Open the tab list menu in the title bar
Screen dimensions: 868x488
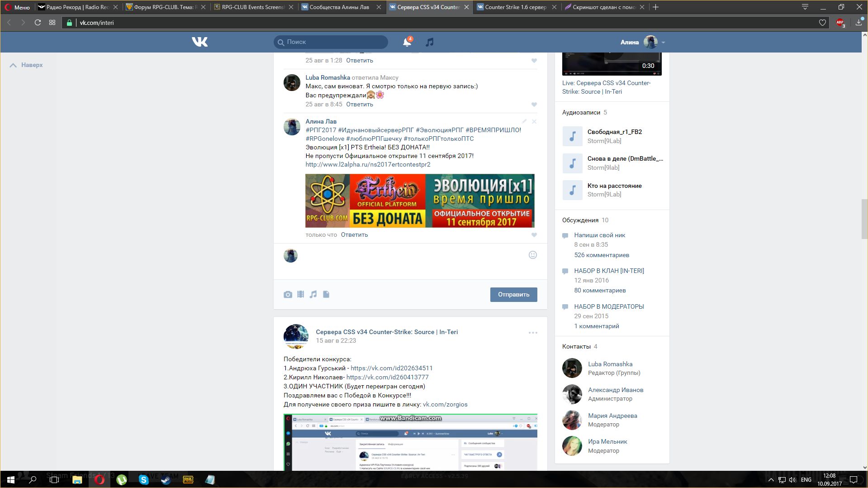805,7
